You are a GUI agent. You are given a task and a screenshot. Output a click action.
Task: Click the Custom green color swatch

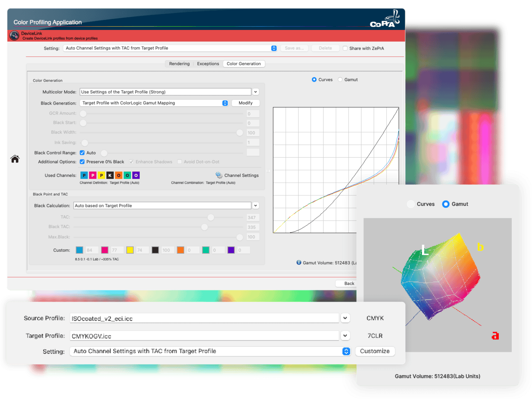click(206, 250)
